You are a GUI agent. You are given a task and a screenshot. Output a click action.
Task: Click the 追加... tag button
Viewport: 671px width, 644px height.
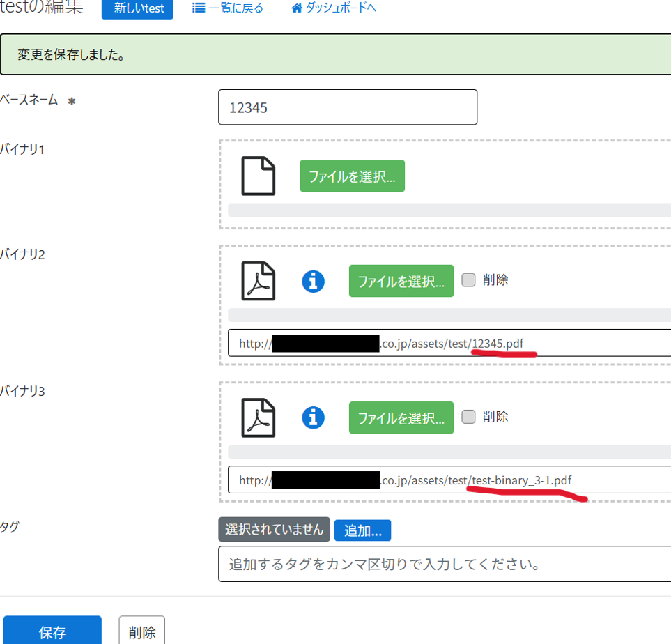coord(362,530)
